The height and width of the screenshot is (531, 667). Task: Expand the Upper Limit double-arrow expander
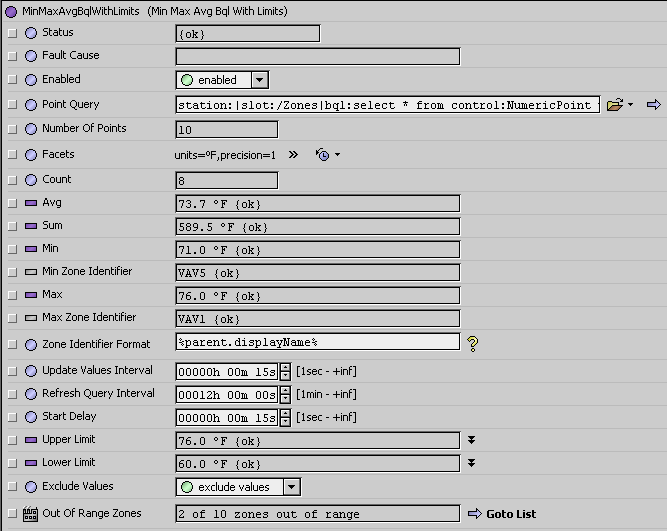(471, 440)
